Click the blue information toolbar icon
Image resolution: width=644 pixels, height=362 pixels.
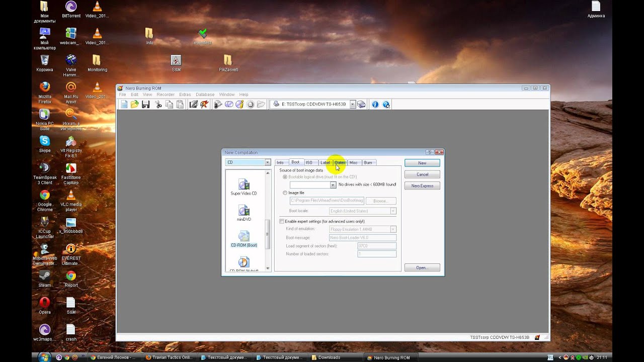point(375,105)
